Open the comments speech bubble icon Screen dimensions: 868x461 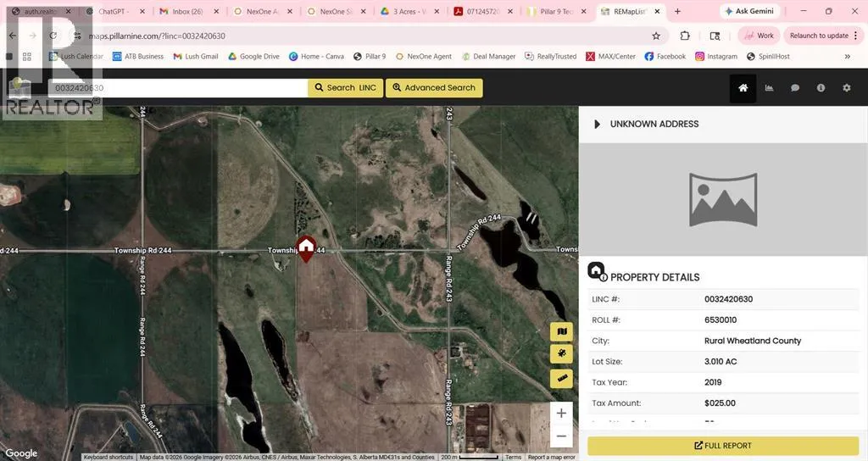pyautogui.click(x=795, y=88)
